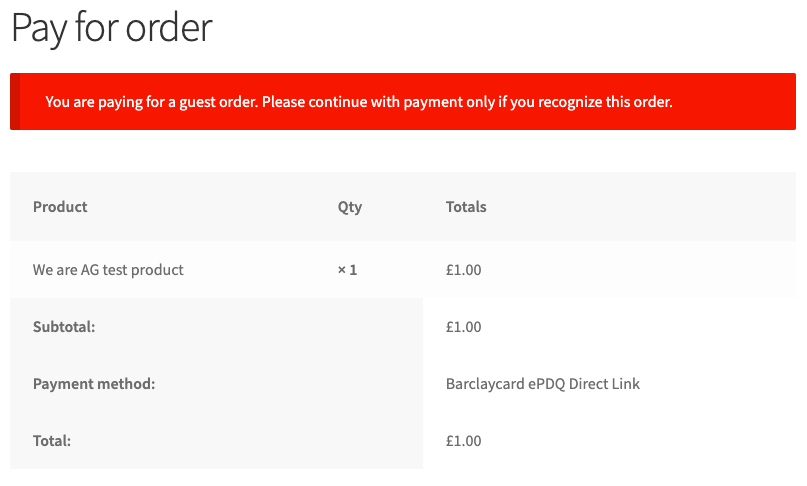Click the word 'Barclaycard' in payment method
This screenshot has width=807, height=486.
coord(485,384)
